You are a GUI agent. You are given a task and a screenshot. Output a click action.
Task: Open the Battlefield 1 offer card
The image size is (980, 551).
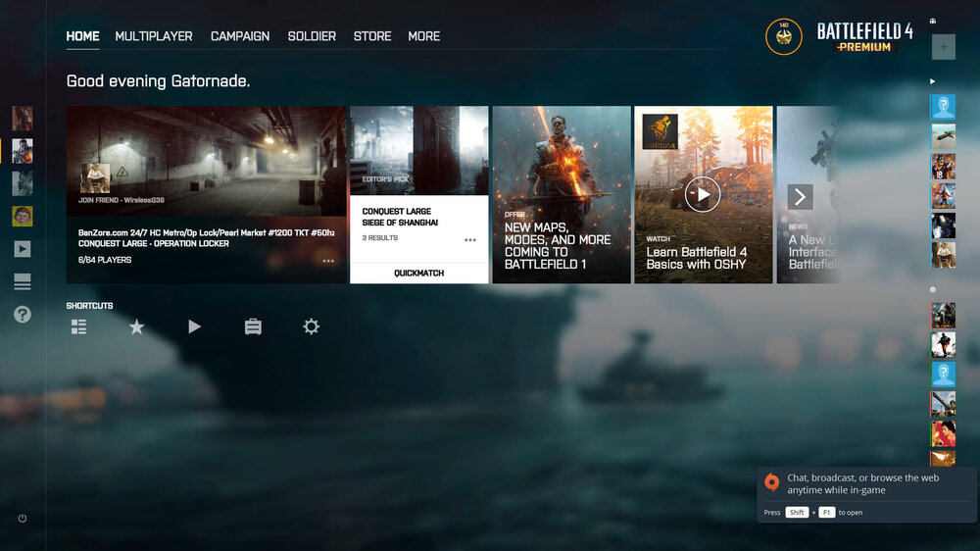click(x=562, y=194)
